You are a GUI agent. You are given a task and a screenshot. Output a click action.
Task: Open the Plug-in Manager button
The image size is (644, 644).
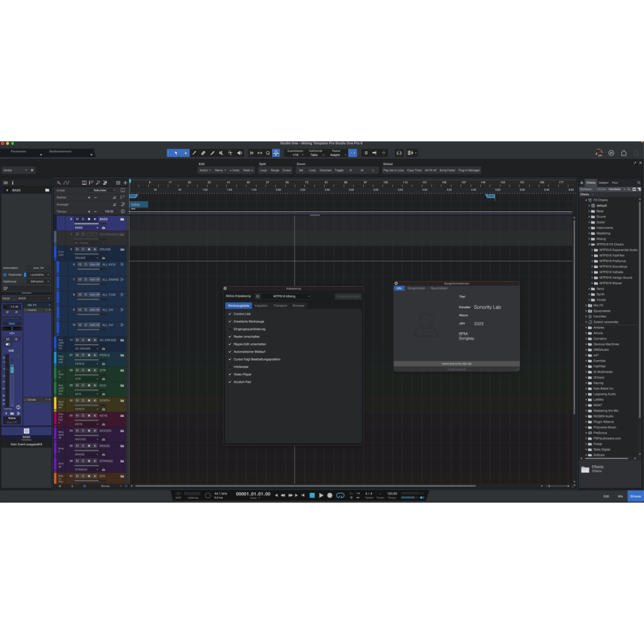tap(469, 170)
